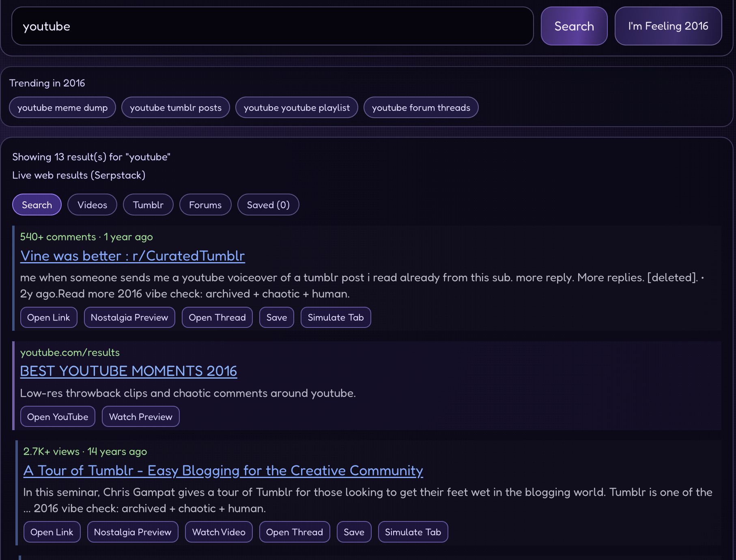Click the '2.7K+ views · 14 years ago' text
The width and height of the screenshot is (736, 560).
pos(85,451)
